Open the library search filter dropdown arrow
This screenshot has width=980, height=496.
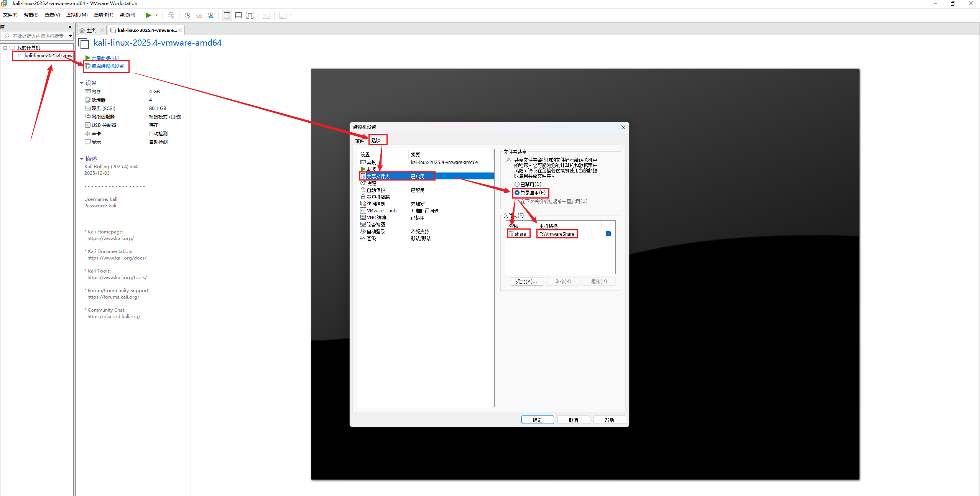70,36
